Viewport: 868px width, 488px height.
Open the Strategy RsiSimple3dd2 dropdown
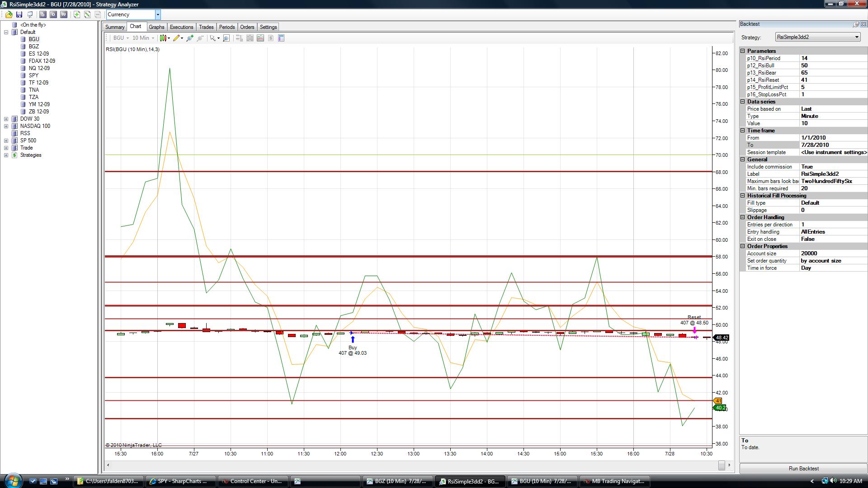pyautogui.click(x=856, y=37)
